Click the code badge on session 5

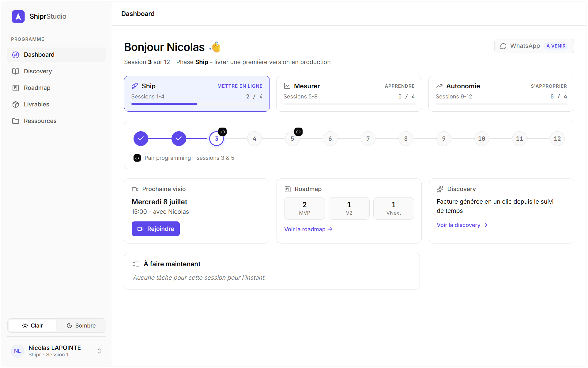click(298, 132)
